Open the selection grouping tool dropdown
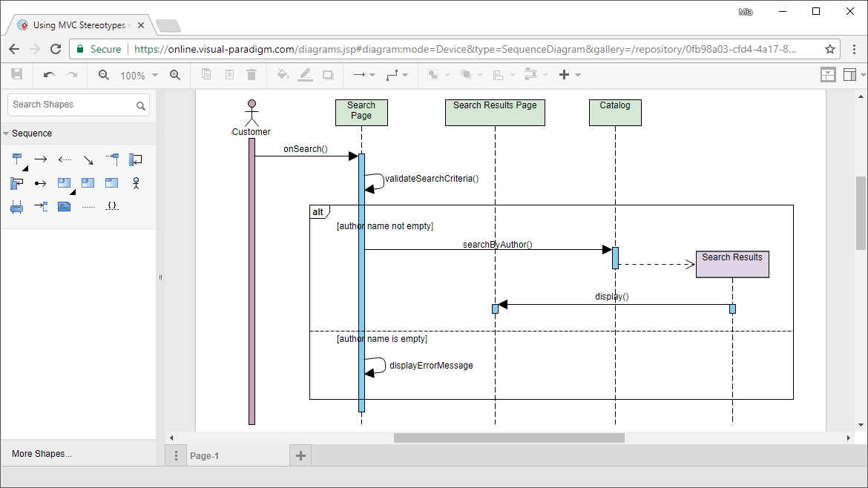Image resolution: width=868 pixels, height=488 pixels. click(438, 75)
